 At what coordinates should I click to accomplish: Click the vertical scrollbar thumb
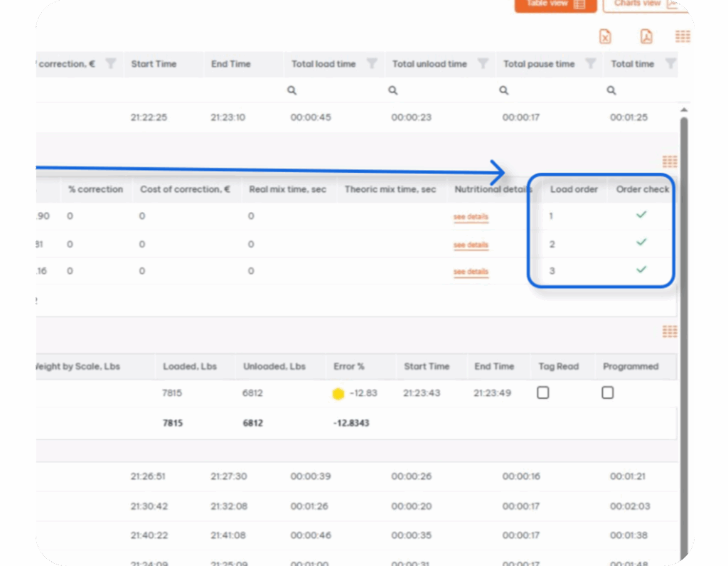point(685,320)
